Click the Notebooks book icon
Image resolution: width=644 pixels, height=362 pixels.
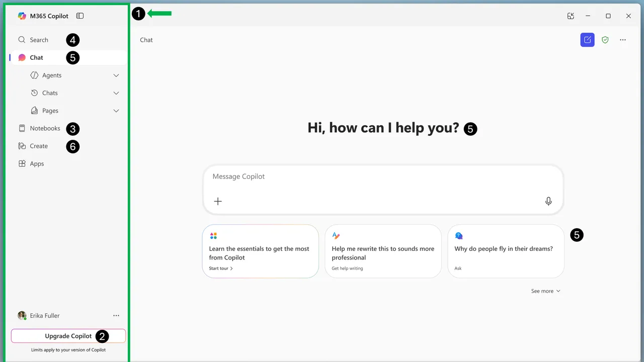coord(22,128)
